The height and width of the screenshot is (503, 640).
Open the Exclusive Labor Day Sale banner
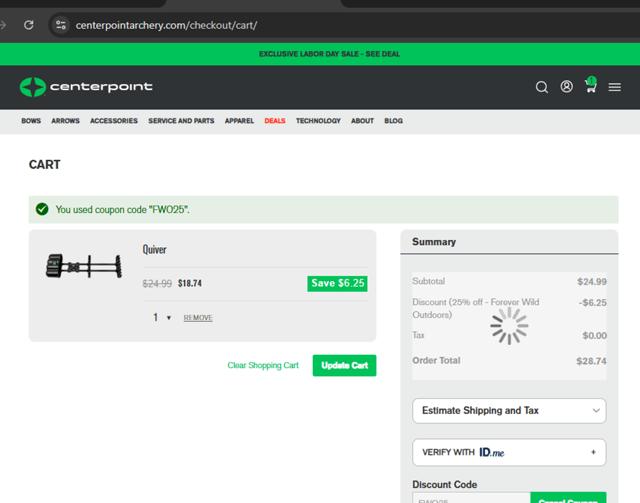click(329, 54)
